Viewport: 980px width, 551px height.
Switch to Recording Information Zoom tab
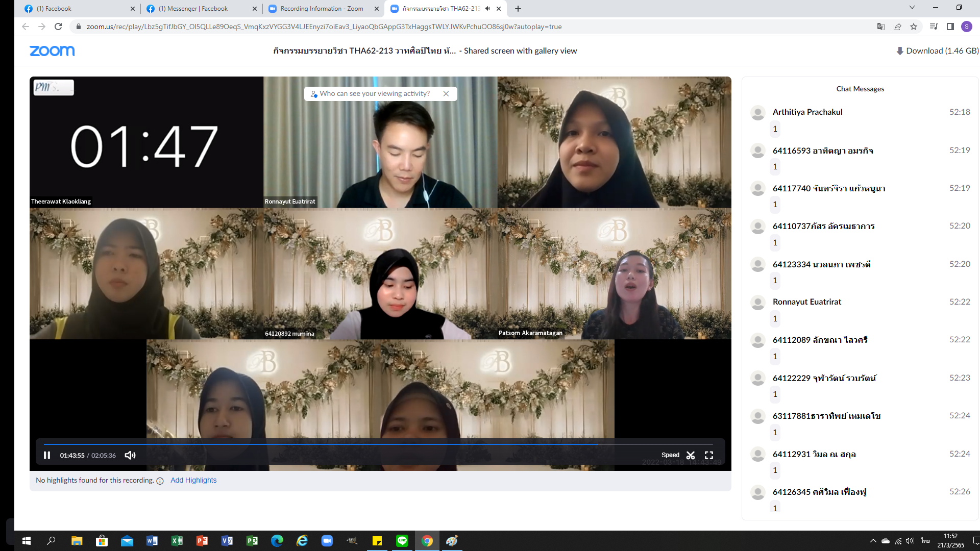click(x=322, y=9)
